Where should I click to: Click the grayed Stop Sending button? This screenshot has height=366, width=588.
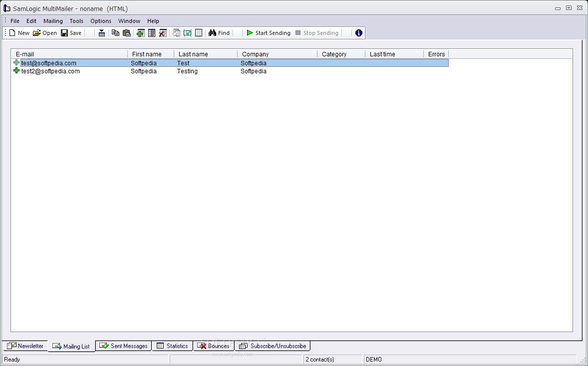coord(317,33)
